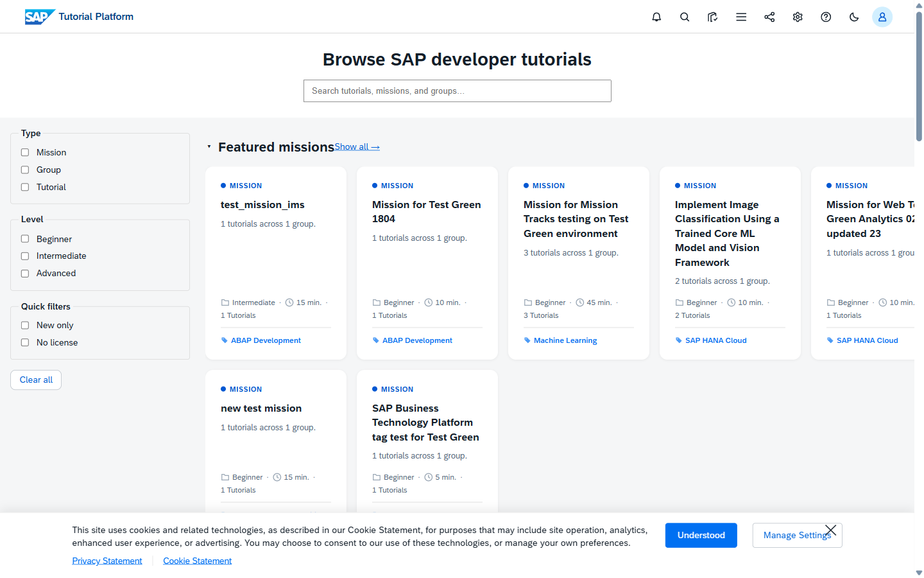This screenshot has width=924, height=578.
Task: Open settings via the gear icon
Action: (x=798, y=17)
